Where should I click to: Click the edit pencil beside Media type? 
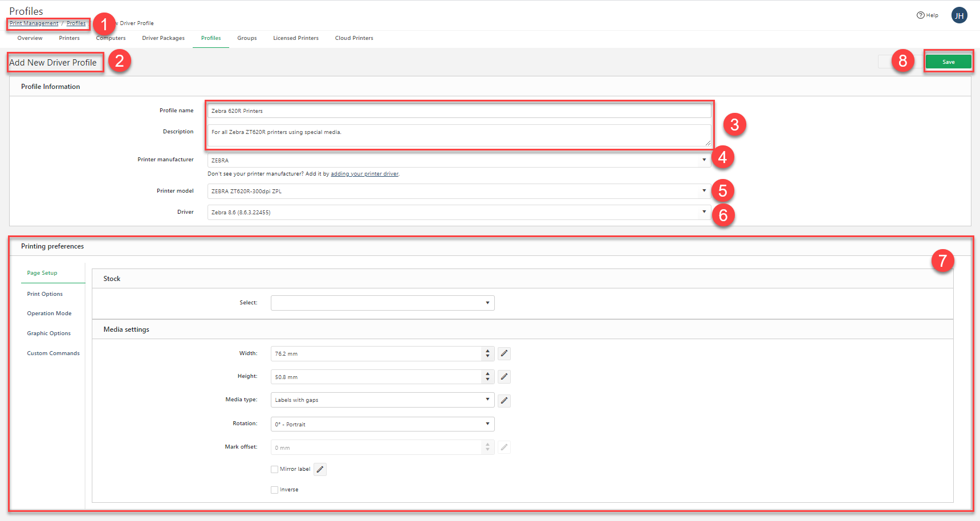pos(504,401)
